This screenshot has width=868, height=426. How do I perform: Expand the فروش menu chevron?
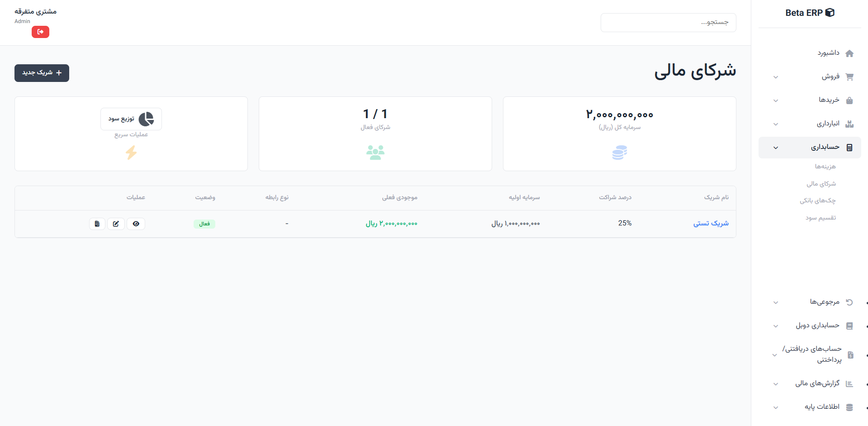tap(776, 77)
